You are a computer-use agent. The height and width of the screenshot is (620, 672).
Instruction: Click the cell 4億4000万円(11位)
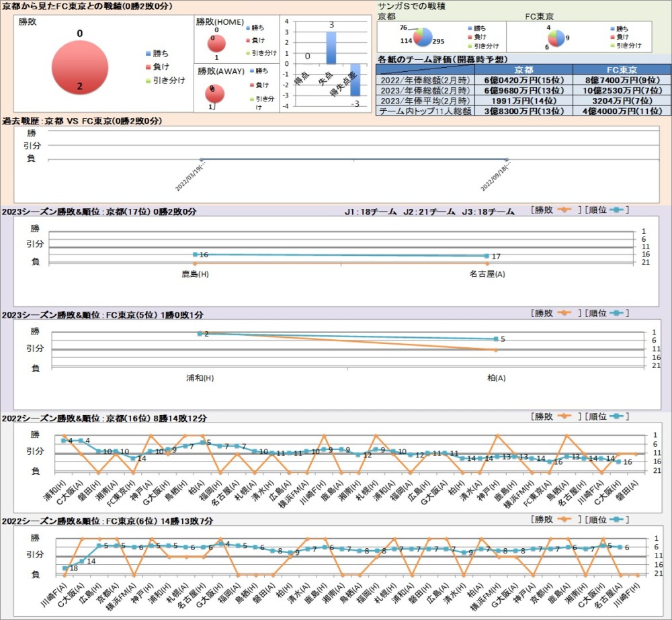pos(622,111)
